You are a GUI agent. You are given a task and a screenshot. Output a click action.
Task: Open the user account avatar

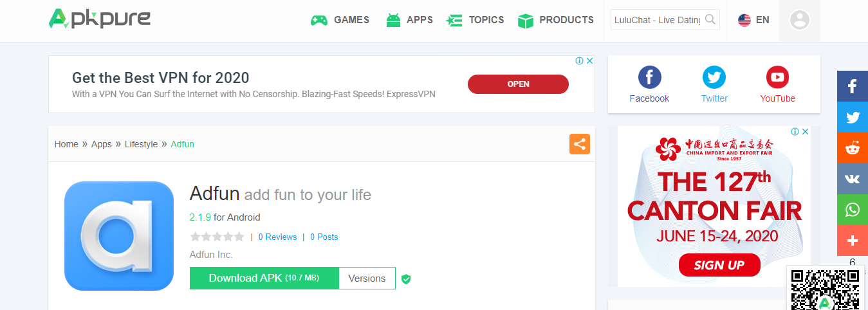coord(800,20)
